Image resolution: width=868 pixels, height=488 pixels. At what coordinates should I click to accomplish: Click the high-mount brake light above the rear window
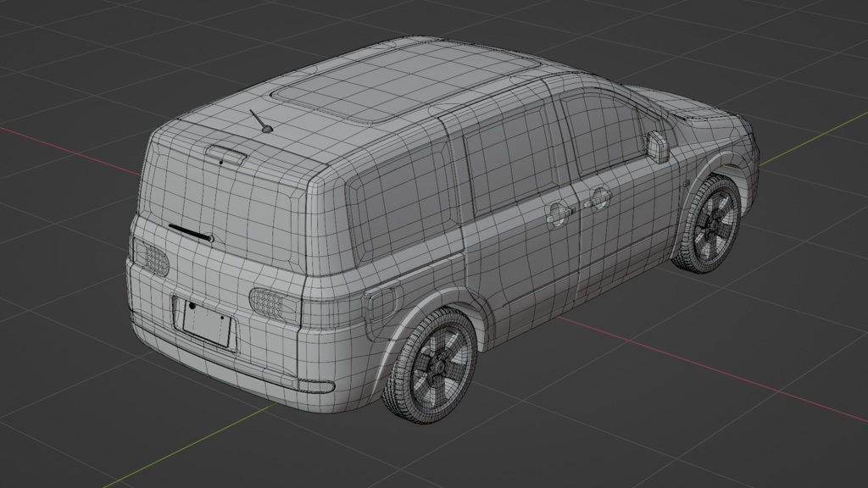click(x=225, y=153)
